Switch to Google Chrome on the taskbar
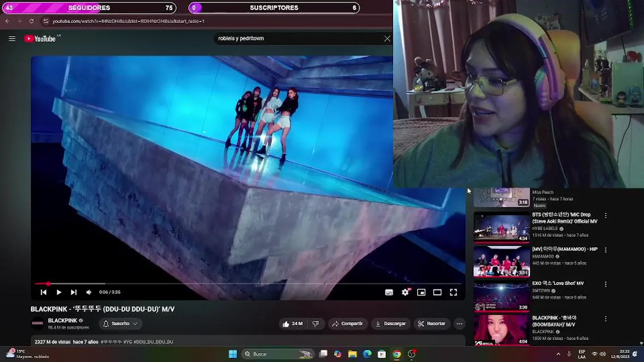This screenshot has width=644, height=362. pyautogui.click(x=396, y=354)
